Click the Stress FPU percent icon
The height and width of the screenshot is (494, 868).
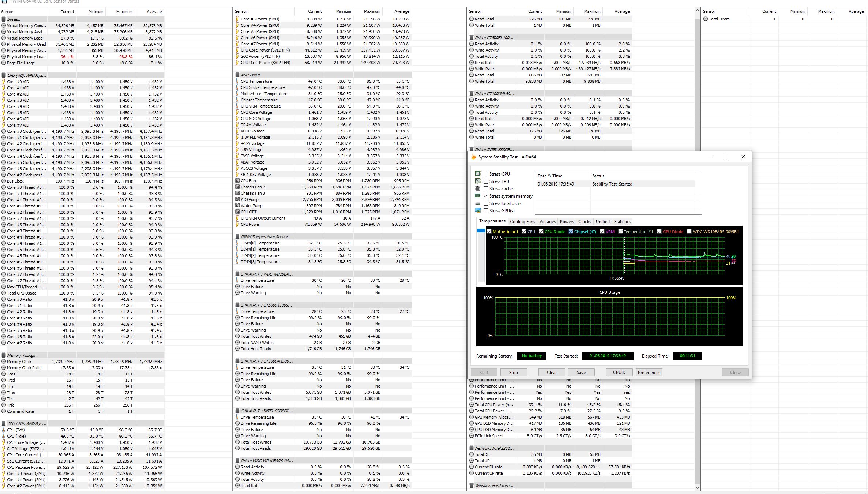(477, 181)
